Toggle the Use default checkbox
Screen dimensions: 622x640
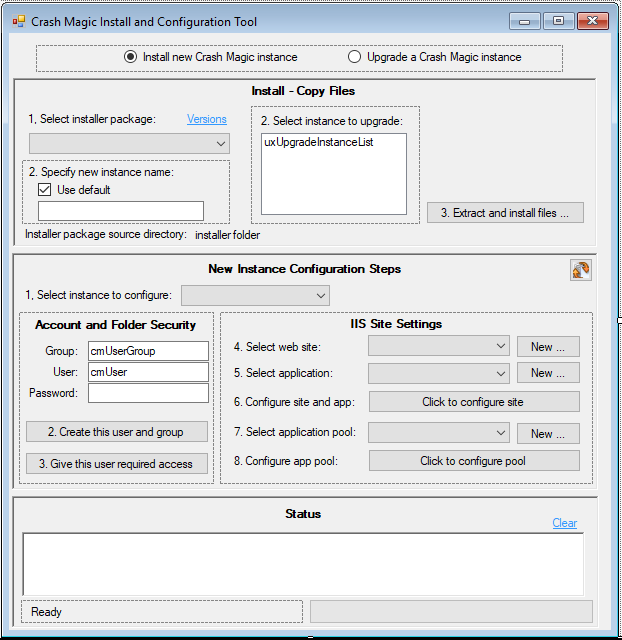coord(45,189)
